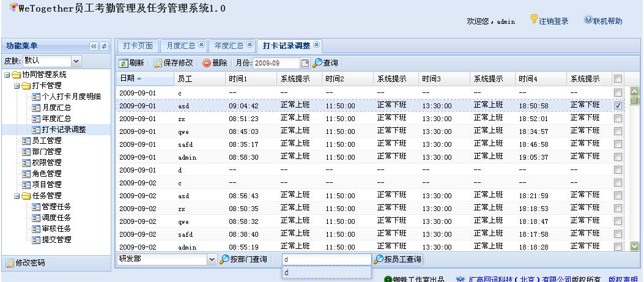
Task: Click the page icon next to 角色管理
Action: [x=26, y=174]
